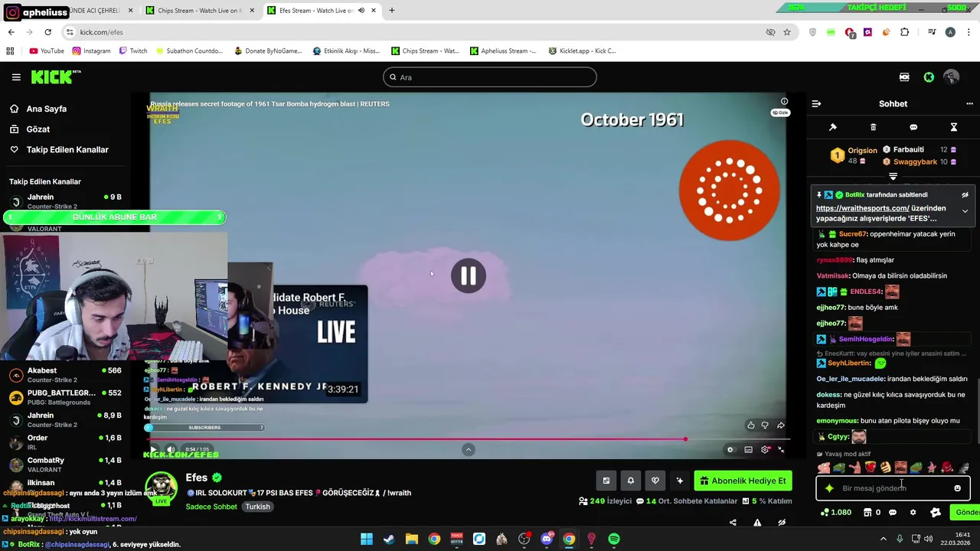
Task: Open player settings gear
Action: [x=765, y=450]
